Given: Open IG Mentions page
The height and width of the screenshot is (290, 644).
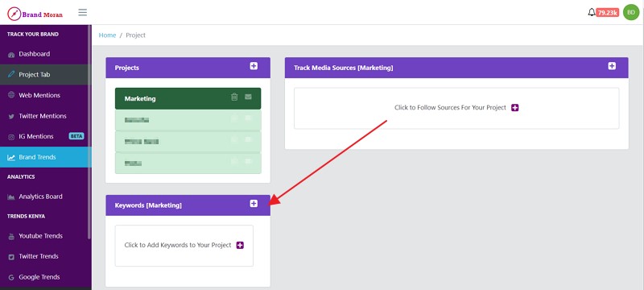Looking at the screenshot, I should point(46,136).
